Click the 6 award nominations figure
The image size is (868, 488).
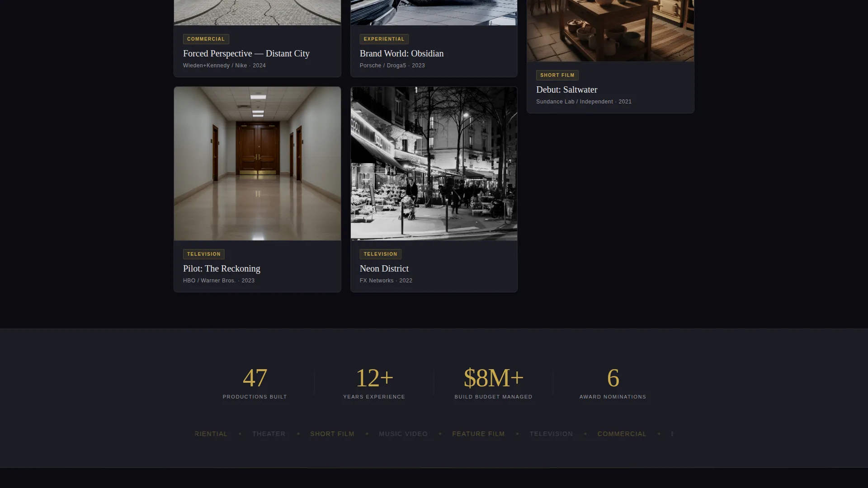[613, 378]
